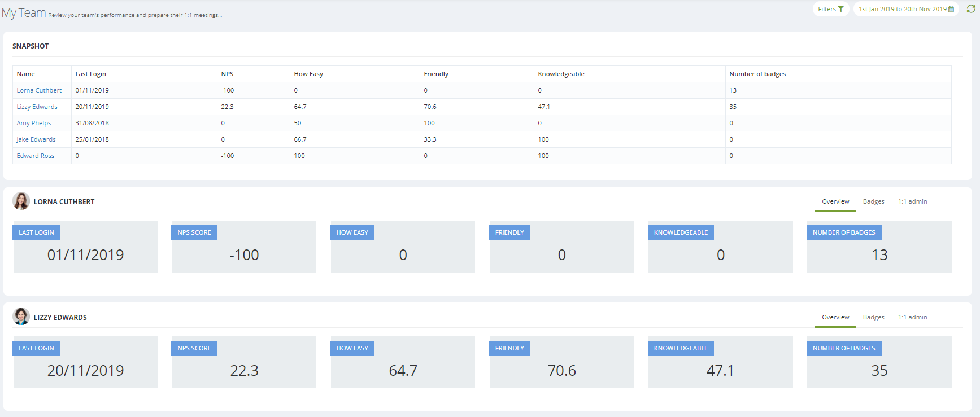Click the 31/08/2018 last login cell

pyautogui.click(x=144, y=123)
